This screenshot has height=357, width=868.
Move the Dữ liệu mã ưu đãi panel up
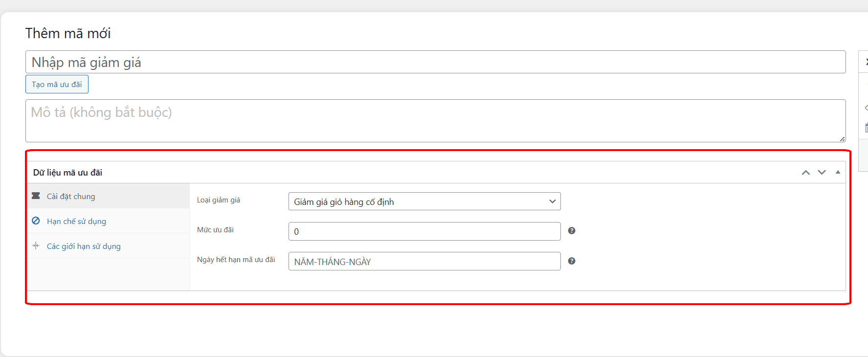coord(805,173)
